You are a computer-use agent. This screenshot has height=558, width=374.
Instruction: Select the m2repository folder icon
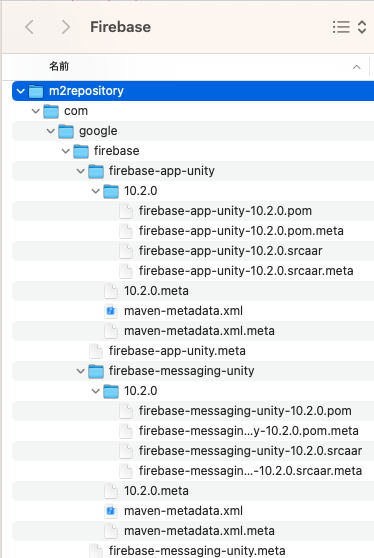point(36,91)
